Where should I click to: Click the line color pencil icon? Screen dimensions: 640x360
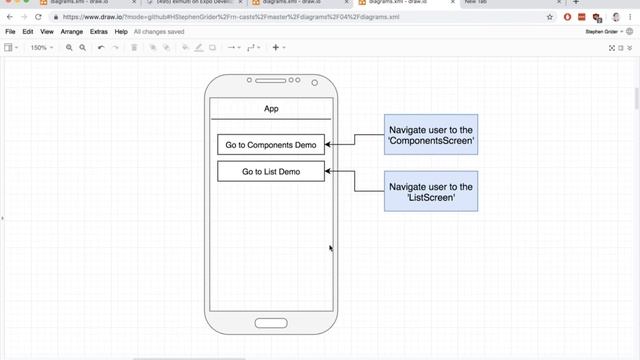(x=199, y=48)
